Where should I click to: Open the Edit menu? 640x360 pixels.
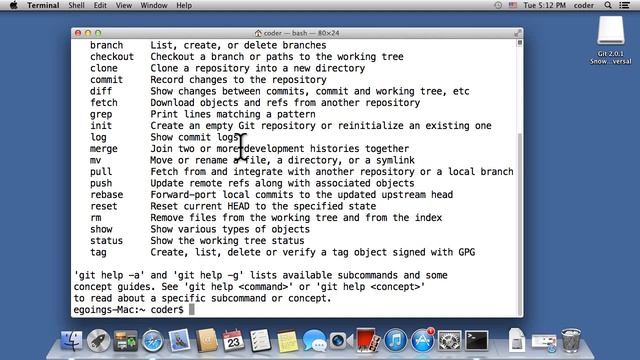(100, 5)
